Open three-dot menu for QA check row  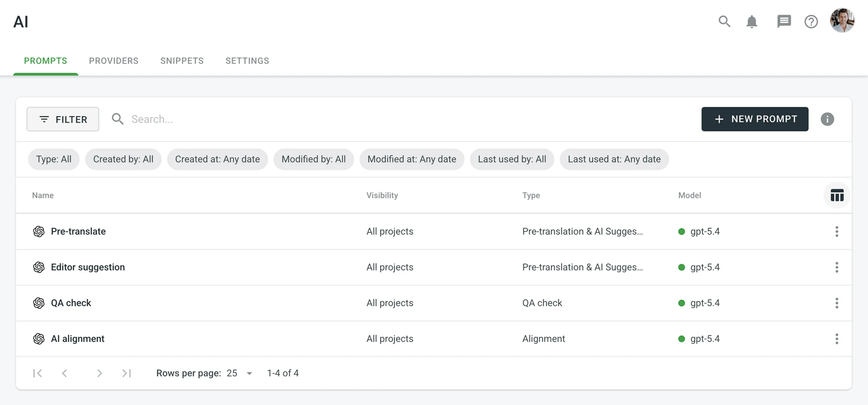click(837, 303)
